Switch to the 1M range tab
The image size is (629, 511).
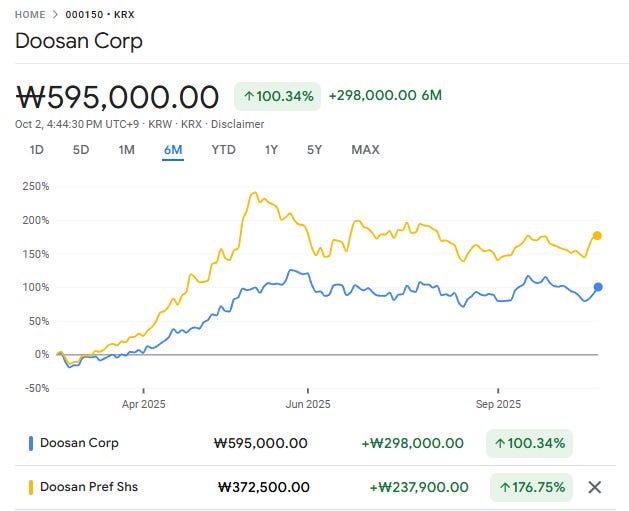coord(126,150)
